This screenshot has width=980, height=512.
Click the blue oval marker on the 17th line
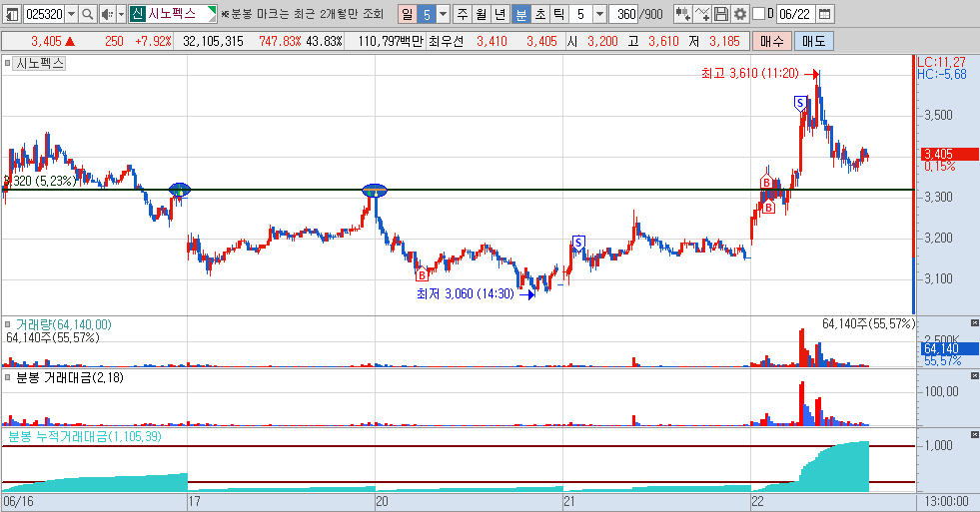click(x=180, y=190)
